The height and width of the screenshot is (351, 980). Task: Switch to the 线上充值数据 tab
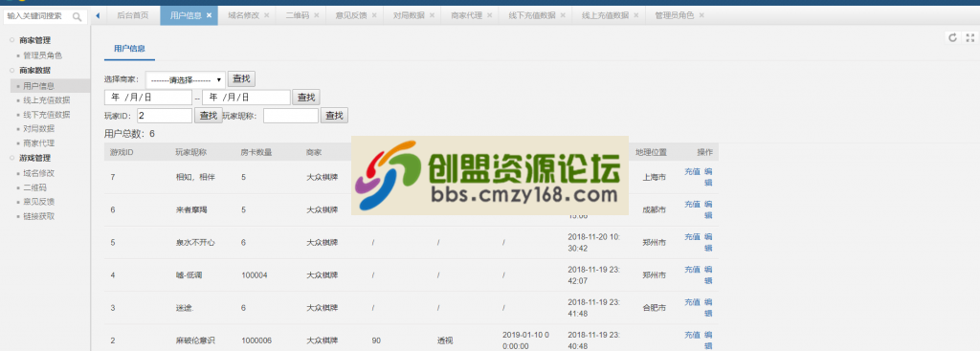605,15
